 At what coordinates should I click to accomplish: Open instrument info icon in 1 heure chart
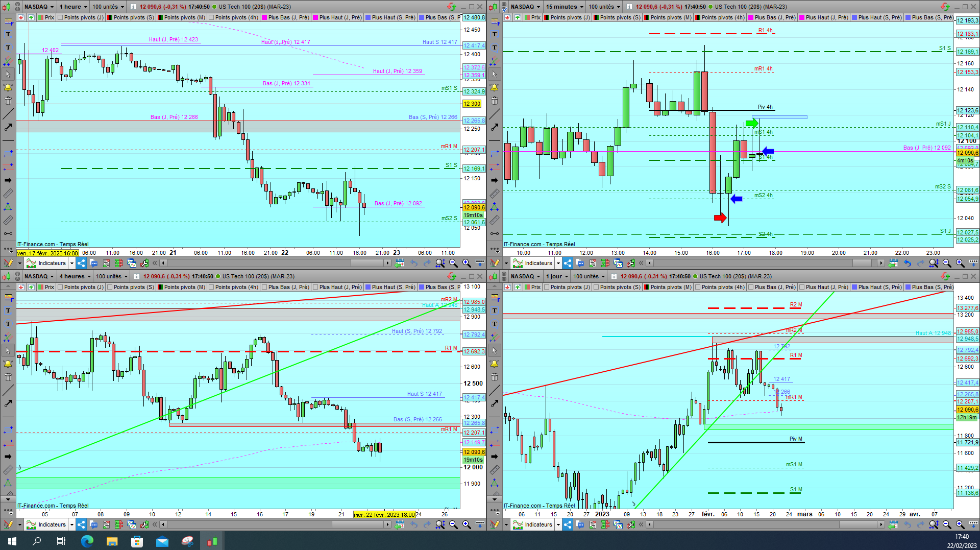pos(133,7)
